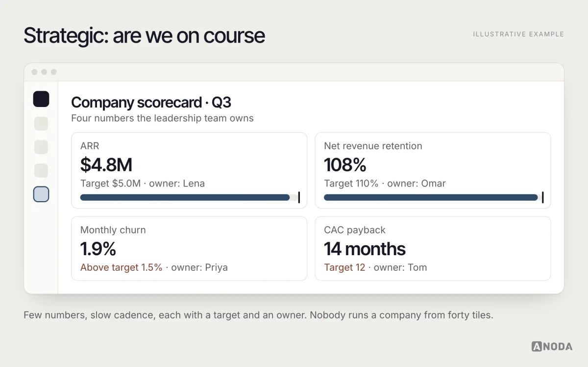Click the 108% retention value

pyautogui.click(x=345, y=165)
